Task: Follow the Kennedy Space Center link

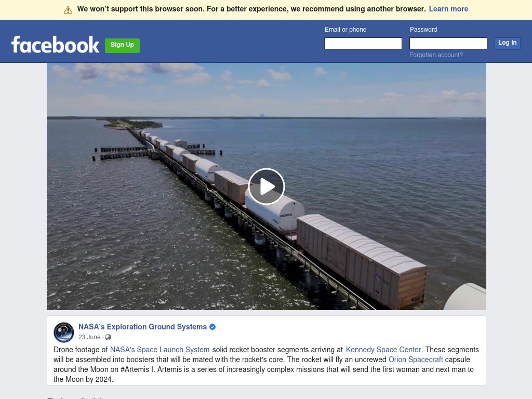Action: [x=383, y=350]
